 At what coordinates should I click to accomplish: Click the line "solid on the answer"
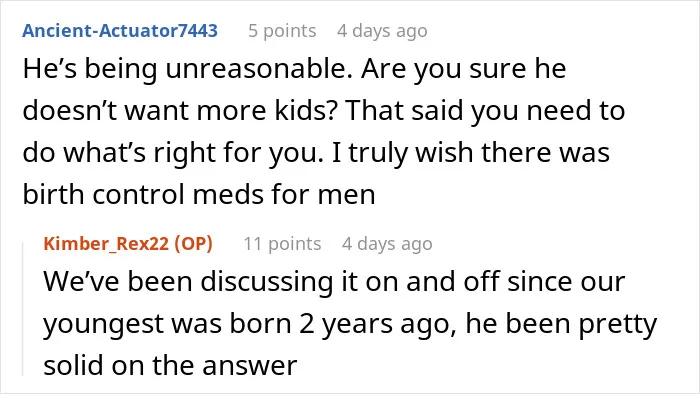[x=170, y=365]
